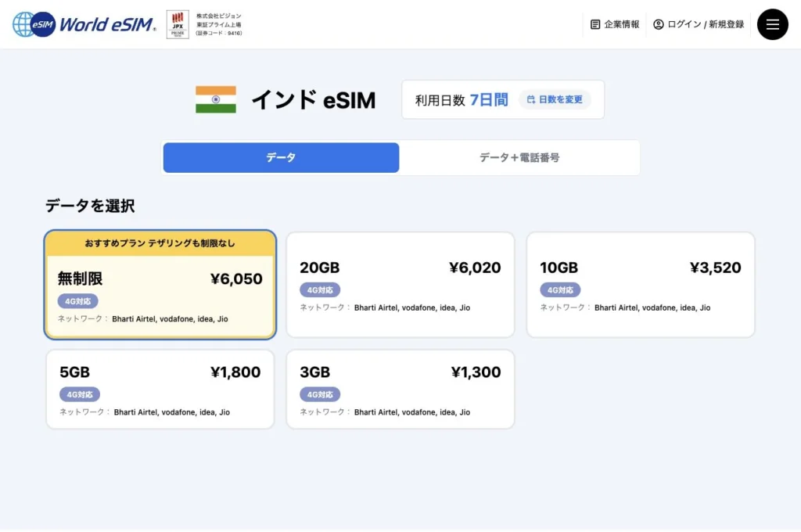Click network list text in 10GB card
Image resolution: width=801 pixels, height=532 pixels.
(x=652, y=307)
